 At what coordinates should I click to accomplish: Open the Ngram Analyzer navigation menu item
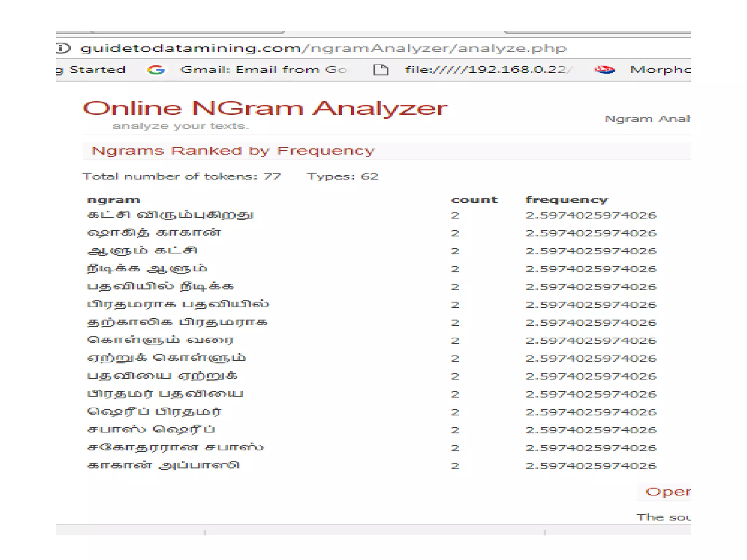[x=647, y=119]
